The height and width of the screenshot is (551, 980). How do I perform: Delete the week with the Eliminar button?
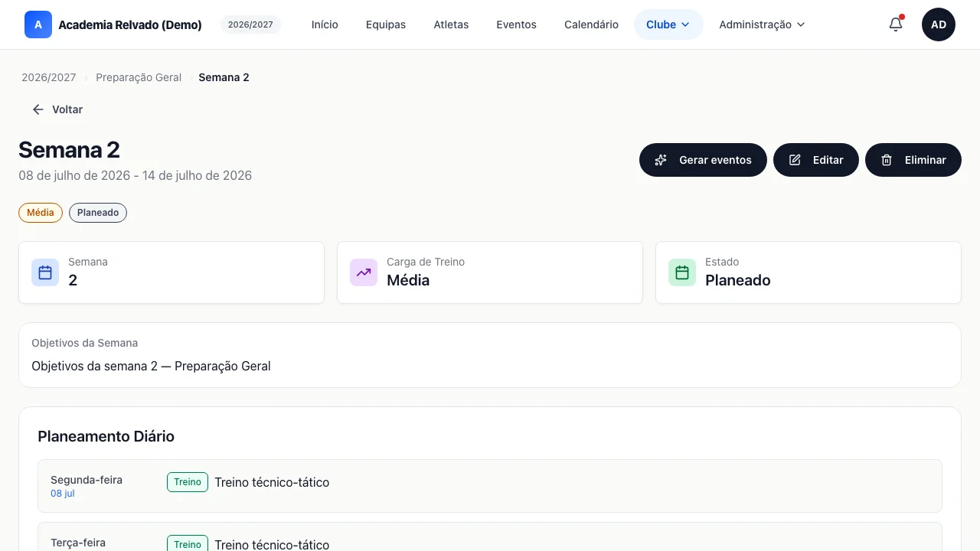pos(913,160)
